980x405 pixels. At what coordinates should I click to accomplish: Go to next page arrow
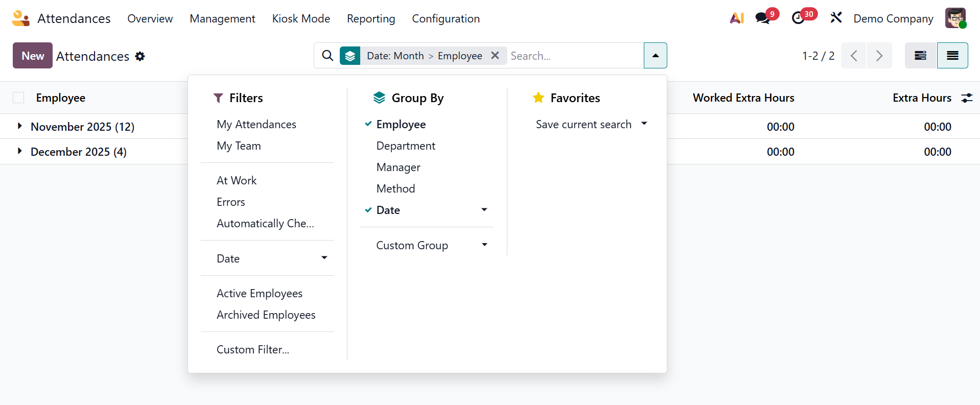tap(879, 56)
